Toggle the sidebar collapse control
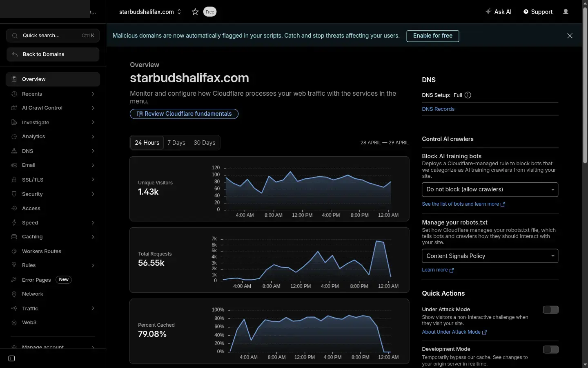The height and width of the screenshot is (368, 588). (x=11, y=358)
